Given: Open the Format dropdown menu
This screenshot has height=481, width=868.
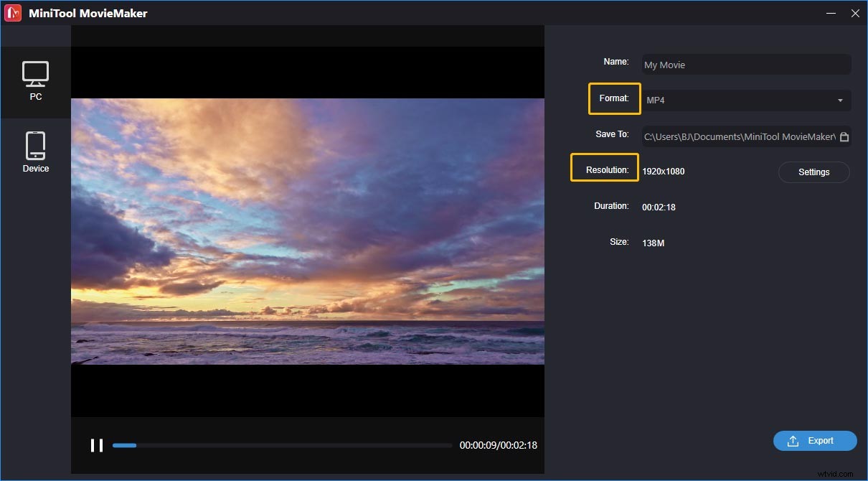Looking at the screenshot, I should point(746,101).
